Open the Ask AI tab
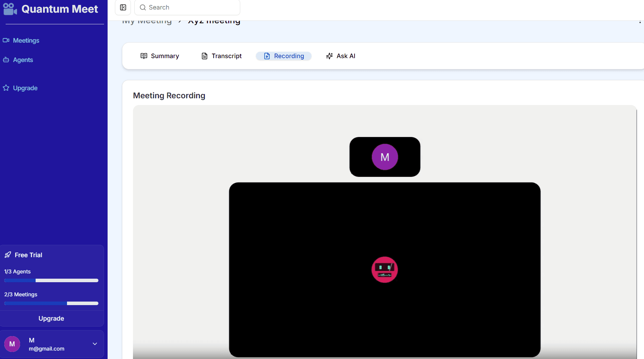 (341, 56)
